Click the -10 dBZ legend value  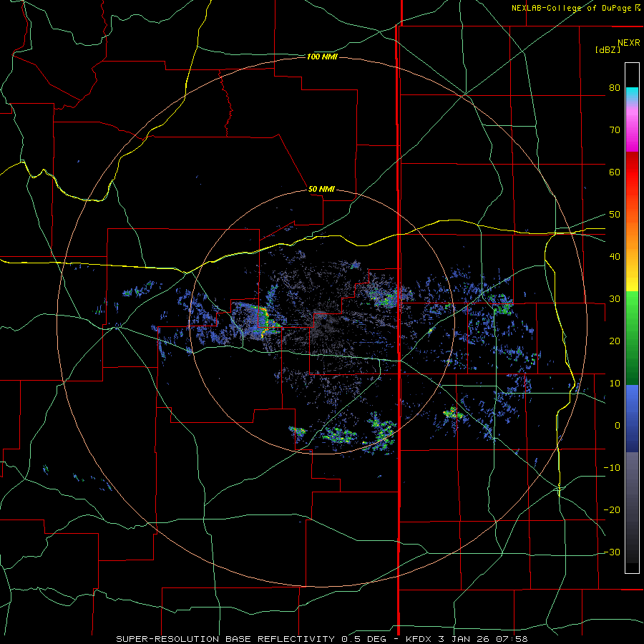point(612,468)
